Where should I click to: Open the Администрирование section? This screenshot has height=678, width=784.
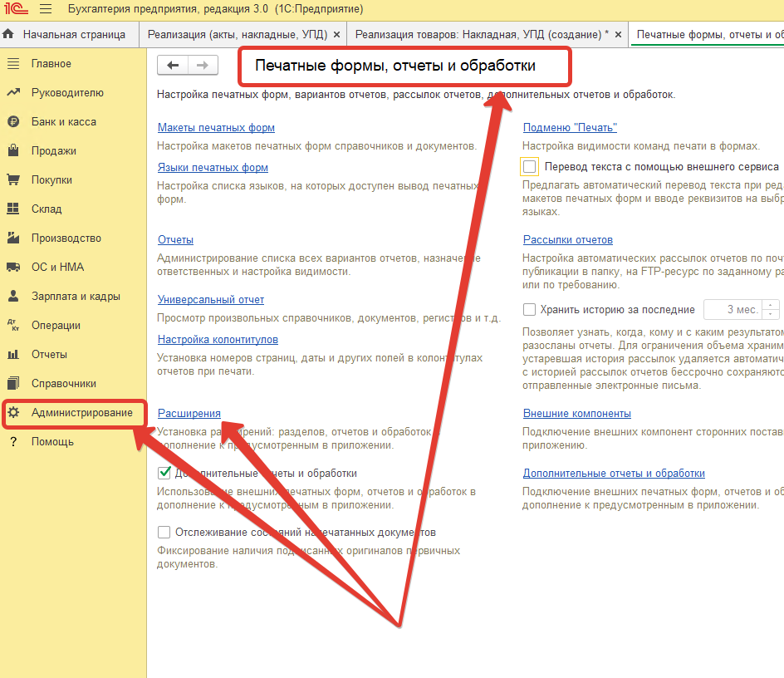82,412
